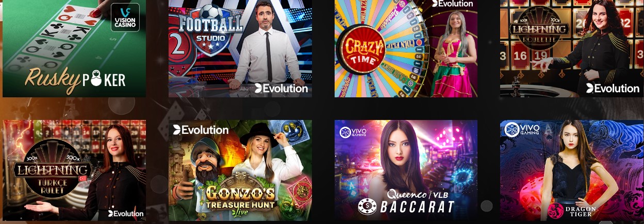
Task: Click Evolution logo above Crazy Time
Action: pyautogui.click(x=452, y=3)
